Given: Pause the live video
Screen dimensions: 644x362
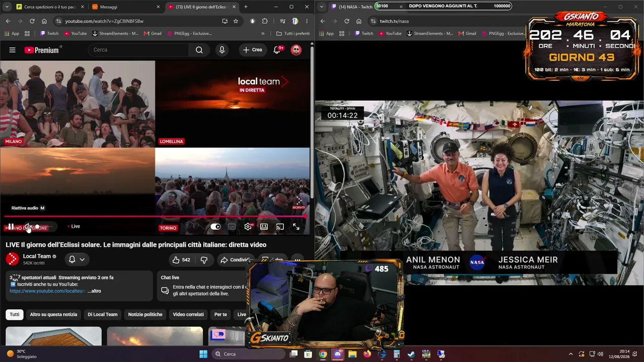Looking at the screenshot, I should (11, 227).
